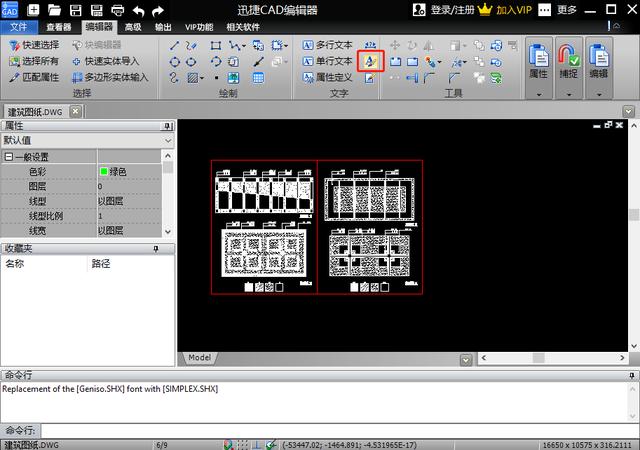Screen dimensions: 640x450
Task: Insert 多行文本 multiline text
Action: click(328, 45)
